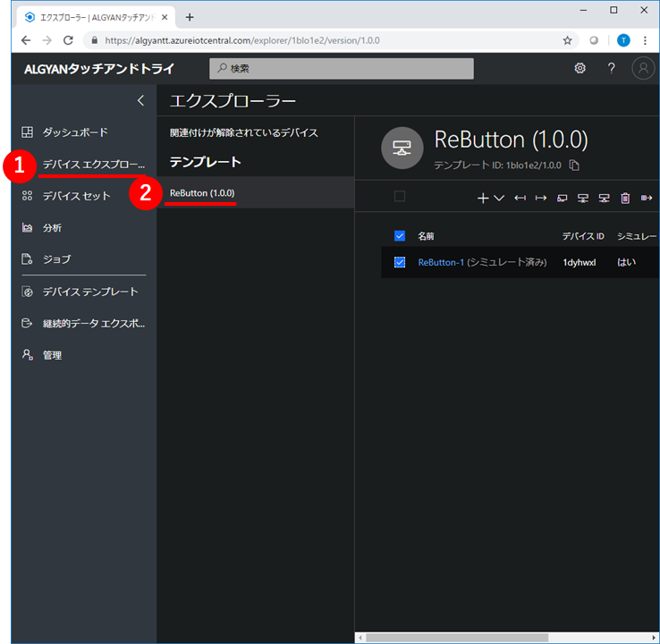Sort by the デバイス ID column header
The height and width of the screenshot is (644, 660).
click(x=583, y=236)
